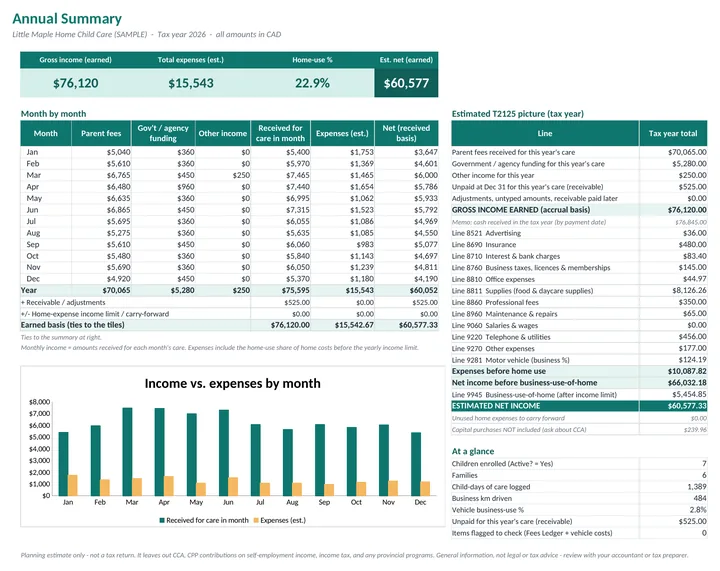Click Unpaid at Dec 31 receivable row label
The height and width of the screenshot is (571, 720).
pyautogui.click(x=527, y=187)
